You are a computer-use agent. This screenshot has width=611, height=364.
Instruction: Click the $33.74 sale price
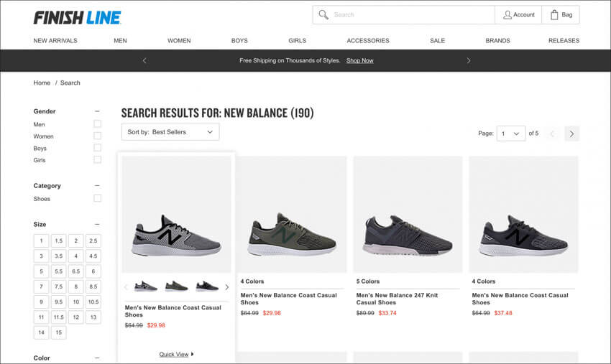pos(387,313)
